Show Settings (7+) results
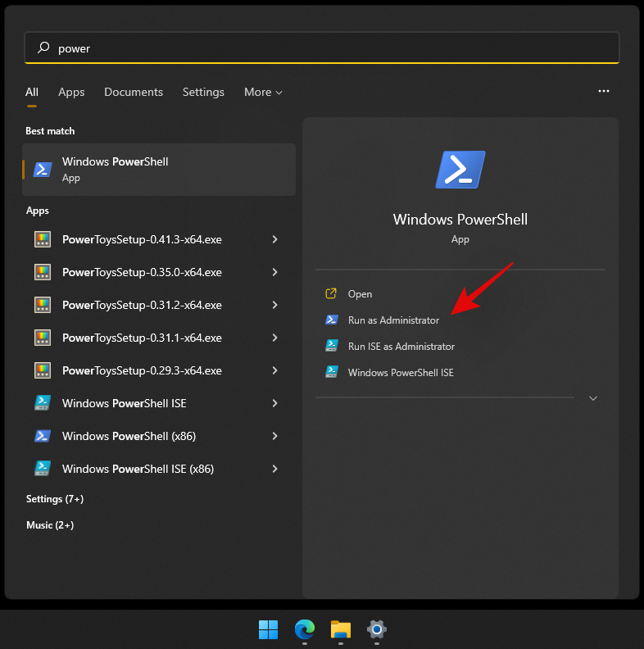Image resolution: width=644 pixels, height=649 pixels. click(55, 499)
